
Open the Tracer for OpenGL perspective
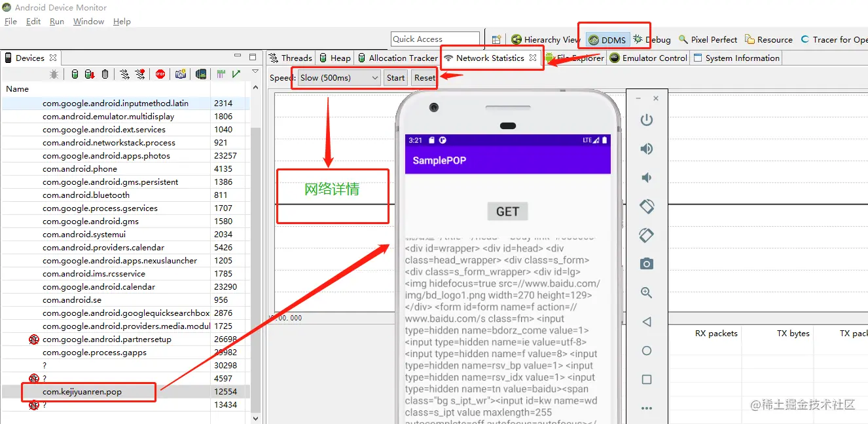click(x=834, y=40)
